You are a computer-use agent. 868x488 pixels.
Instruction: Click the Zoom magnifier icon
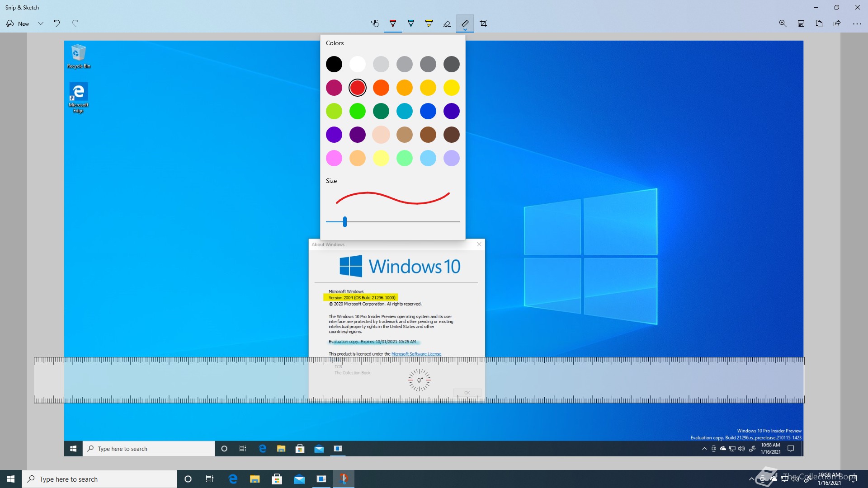(783, 23)
